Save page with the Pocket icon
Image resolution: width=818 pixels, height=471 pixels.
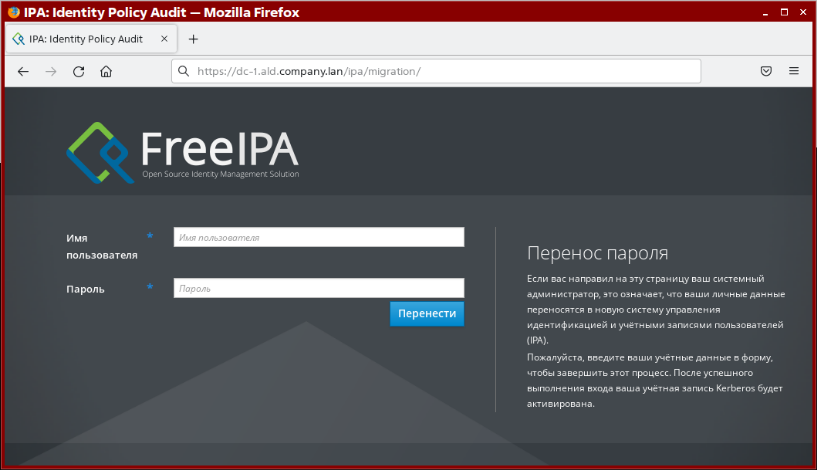coord(766,72)
